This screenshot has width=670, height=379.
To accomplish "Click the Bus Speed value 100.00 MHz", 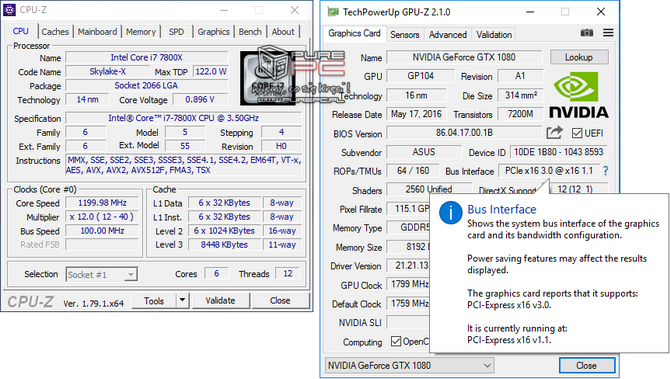I will tap(102, 231).
